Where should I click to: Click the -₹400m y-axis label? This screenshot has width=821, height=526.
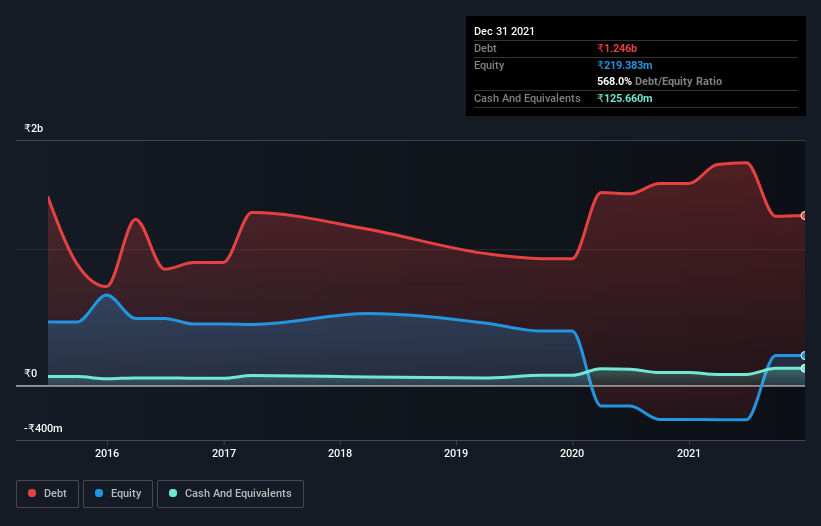(x=43, y=428)
